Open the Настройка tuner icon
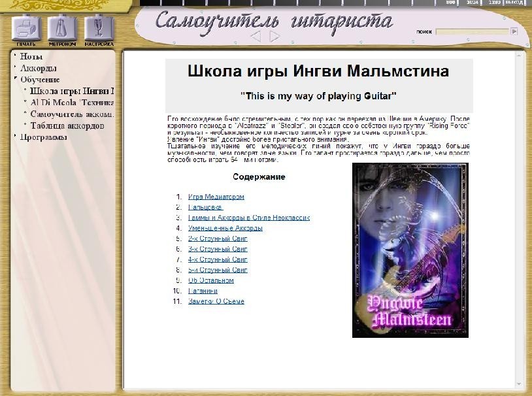The image size is (532, 396). 99,28
